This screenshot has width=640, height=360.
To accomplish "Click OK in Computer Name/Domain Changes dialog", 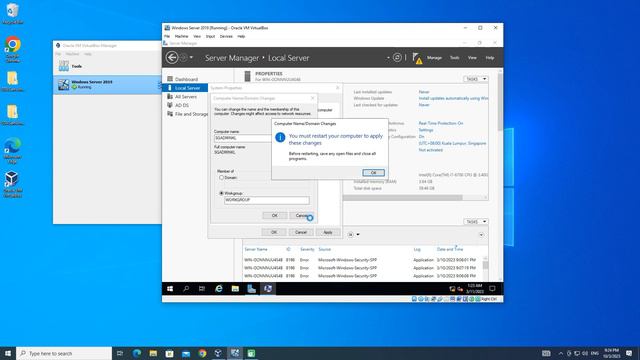I will pos(275,216).
